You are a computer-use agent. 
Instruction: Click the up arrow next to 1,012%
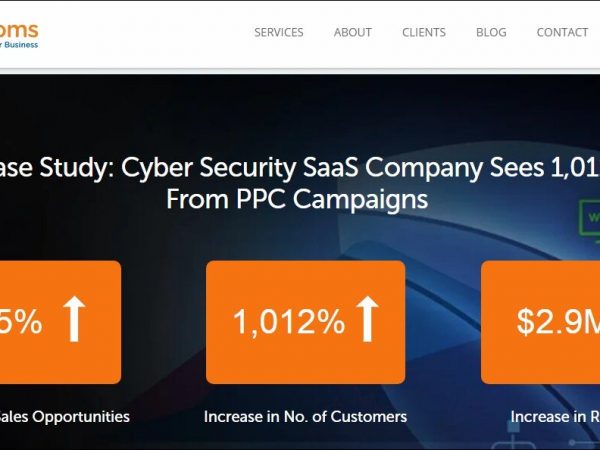(x=368, y=320)
